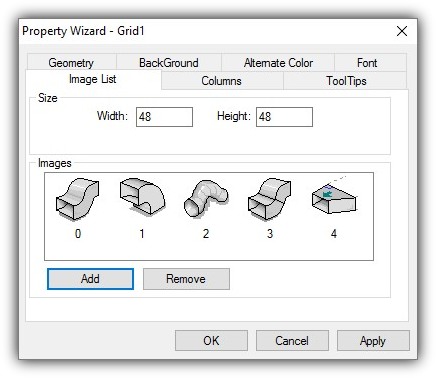
Task: Show the ToolTips tab
Action: 346,81
